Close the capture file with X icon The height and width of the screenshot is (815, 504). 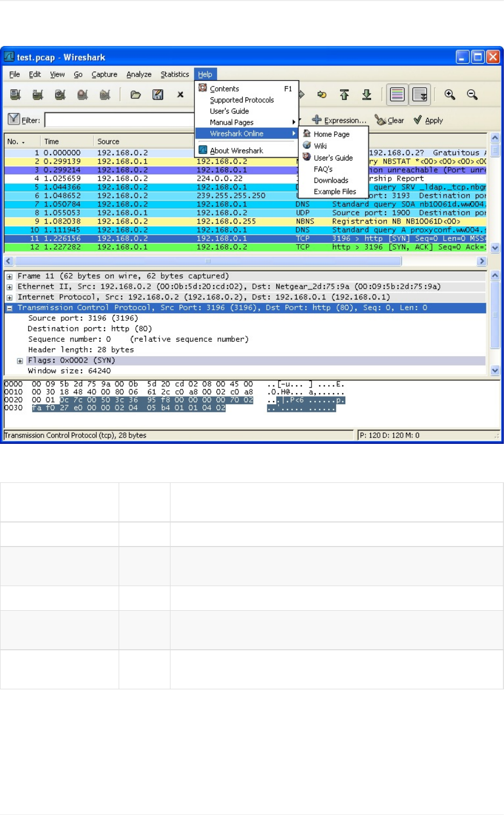click(181, 95)
